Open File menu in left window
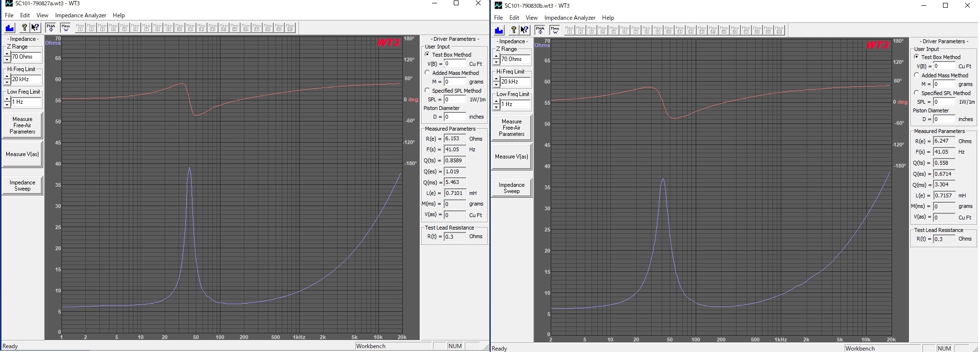980x352 pixels. (9, 15)
